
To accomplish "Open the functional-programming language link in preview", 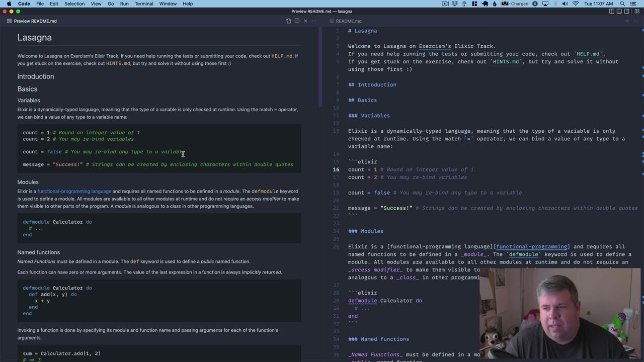I will (x=74, y=191).
